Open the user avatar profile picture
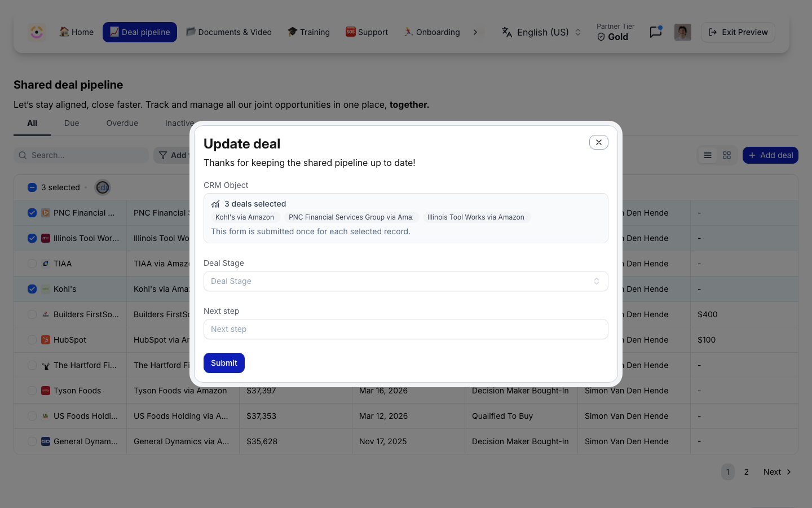 (682, 32)
